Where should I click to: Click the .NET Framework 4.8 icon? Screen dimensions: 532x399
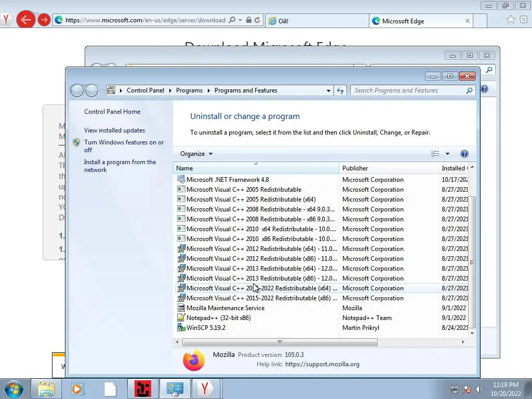point(181,179)
